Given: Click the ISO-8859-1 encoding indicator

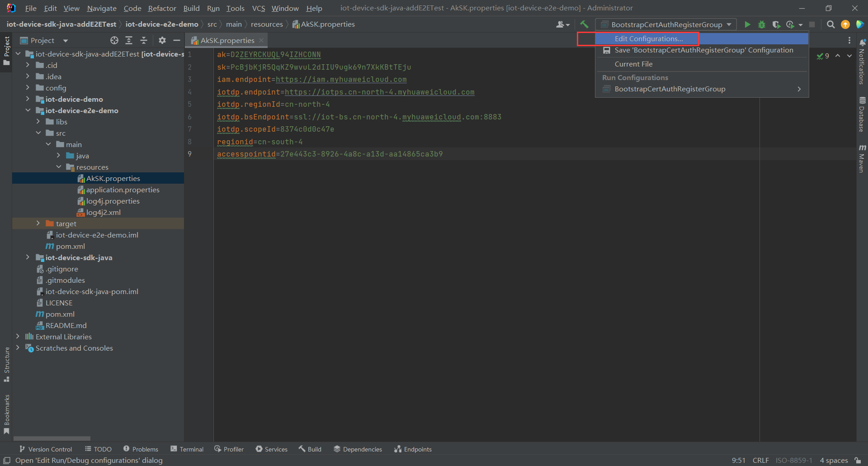Looking at the screenshot, I should 794,460.
